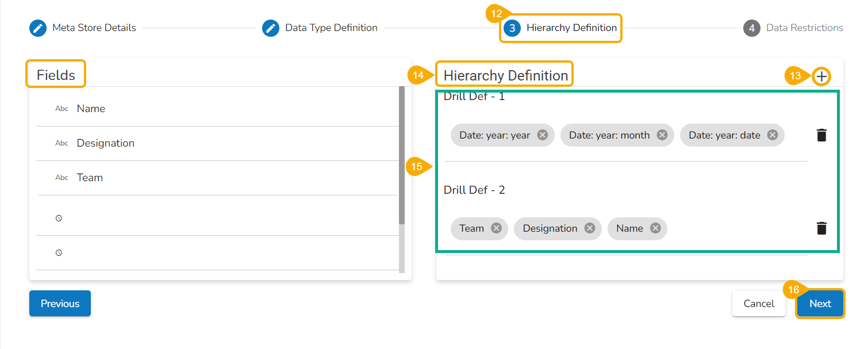The image size is (868, 349).
Task: Delete Drill Def - 2 with trash icon
Action: tap(821, 228)
